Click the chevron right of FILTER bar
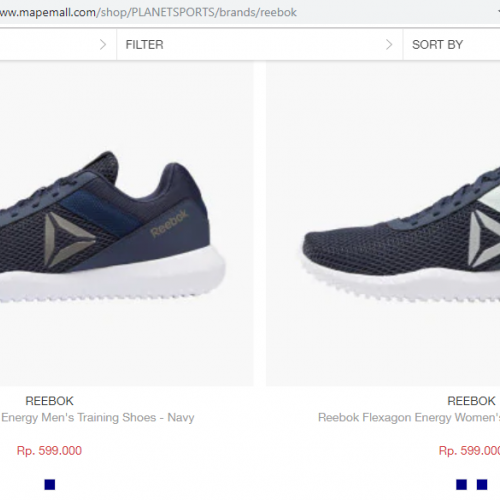The width and height of the screenshot is (500, 500). pos(389,44)
